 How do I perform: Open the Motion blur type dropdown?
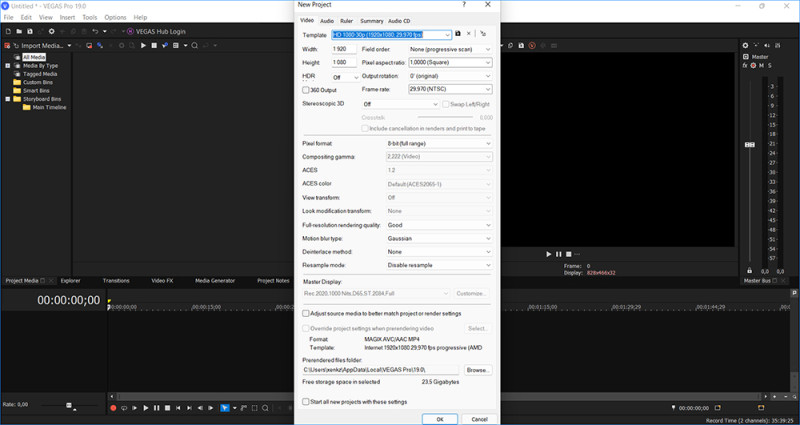point(439,238)
